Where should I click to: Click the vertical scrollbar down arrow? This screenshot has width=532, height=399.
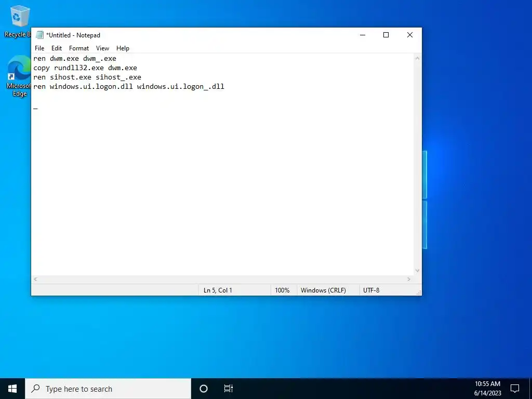pos(418,271)
